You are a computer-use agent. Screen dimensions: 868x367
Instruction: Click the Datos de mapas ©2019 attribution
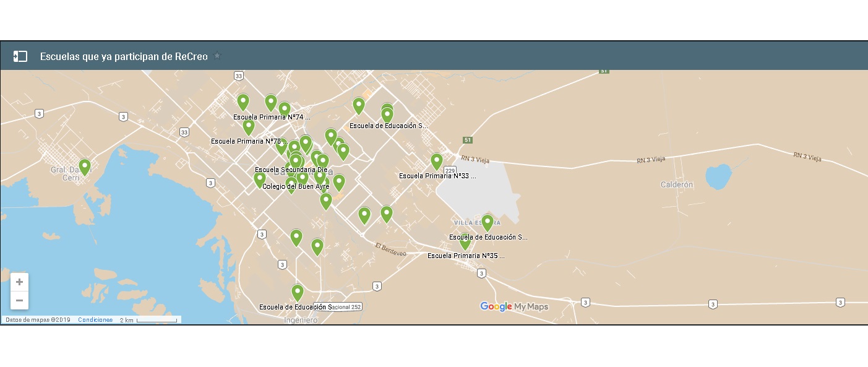click(x=38, y=320)
